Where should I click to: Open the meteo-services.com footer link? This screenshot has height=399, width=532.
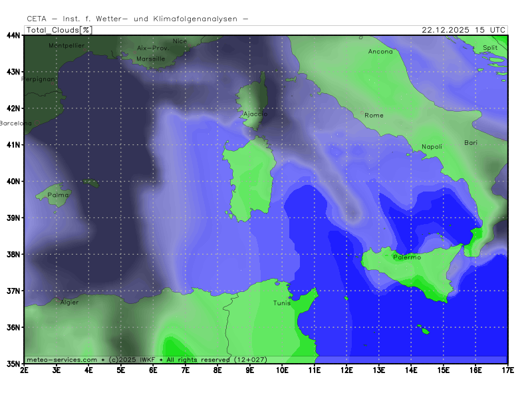[62, 359]
